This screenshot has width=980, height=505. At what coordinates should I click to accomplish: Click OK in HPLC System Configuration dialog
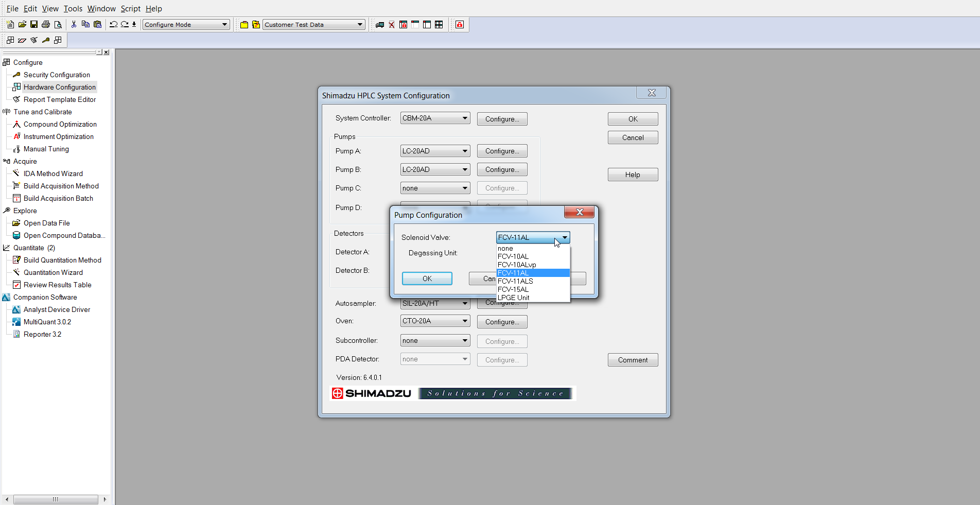[x=633, y=119]
